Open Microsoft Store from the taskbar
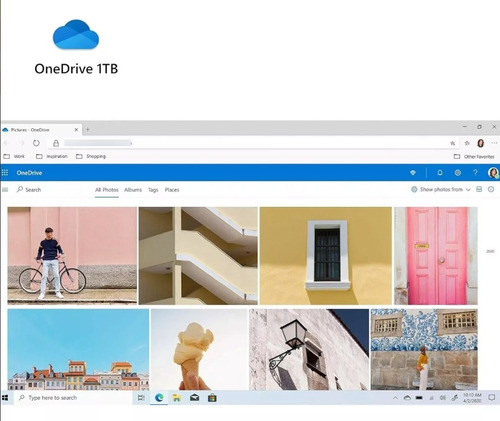 click(212, 398)
